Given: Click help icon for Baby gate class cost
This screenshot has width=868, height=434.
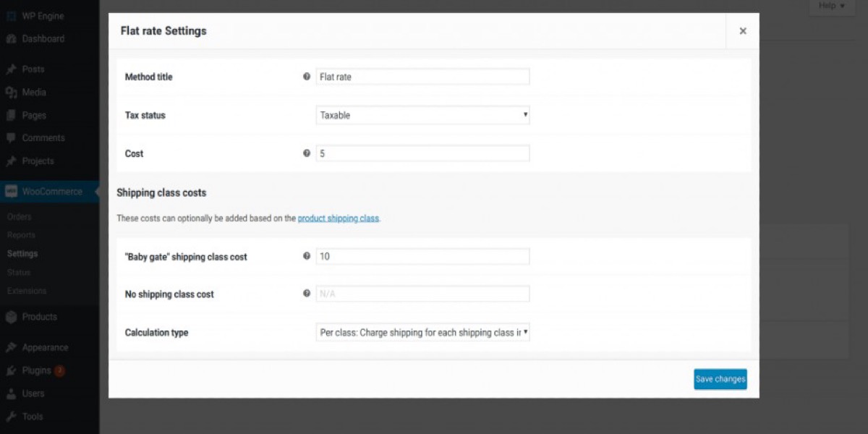Looking at the screenshot, I should 307,256.
